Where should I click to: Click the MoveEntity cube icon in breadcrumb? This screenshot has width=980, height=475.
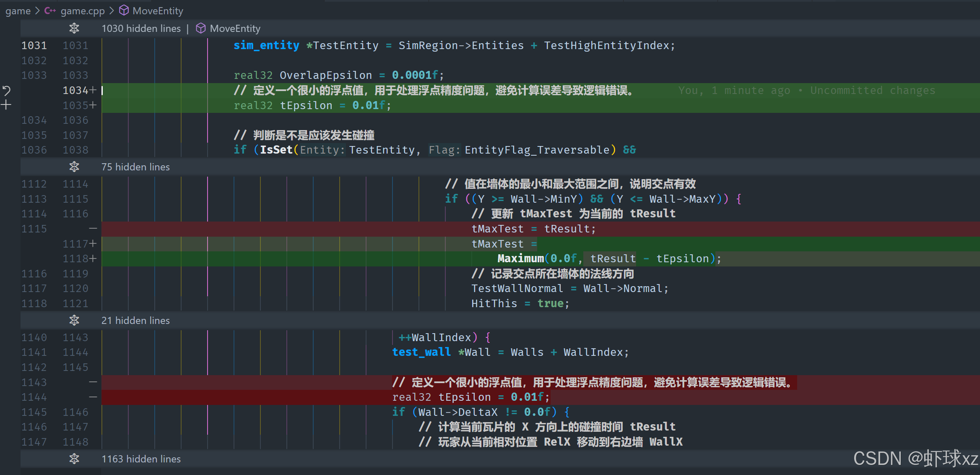click(124, 10)
